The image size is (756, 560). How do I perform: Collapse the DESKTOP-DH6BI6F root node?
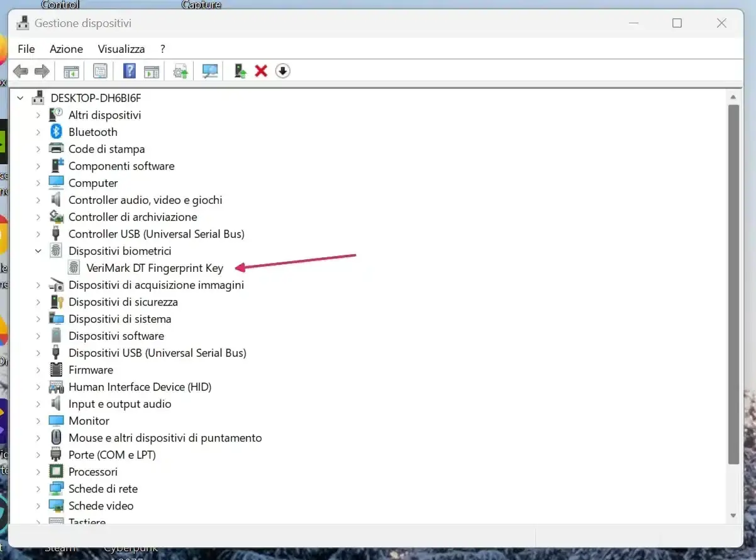[x=20, y=98]
